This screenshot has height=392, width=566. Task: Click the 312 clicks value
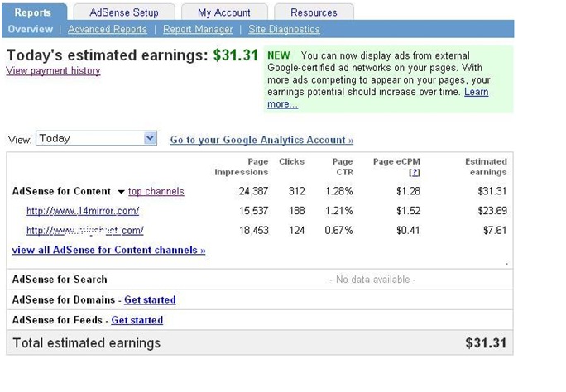[x=296, y=191]
